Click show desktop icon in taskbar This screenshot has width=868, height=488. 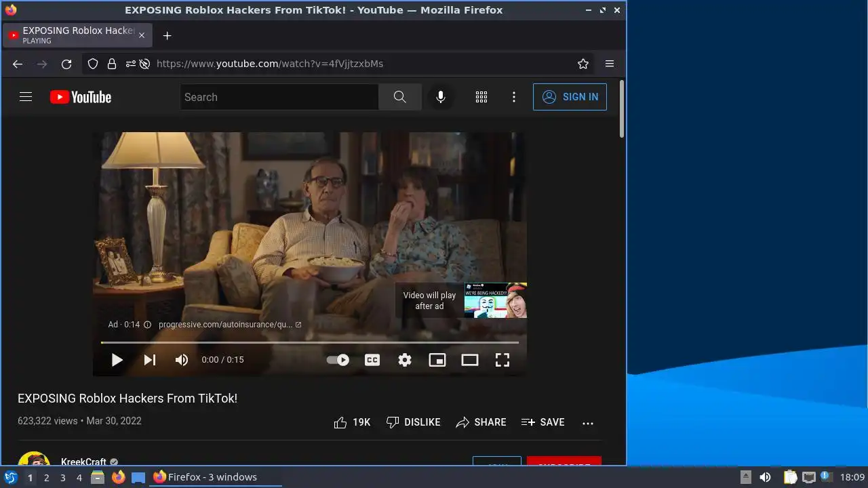point(138,477)
